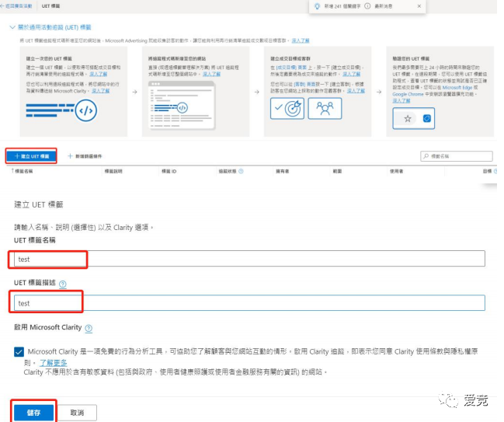The image size is (504, 422).
Task: Click the blue tag helper icon in fourth card
Action: [427, 118]
